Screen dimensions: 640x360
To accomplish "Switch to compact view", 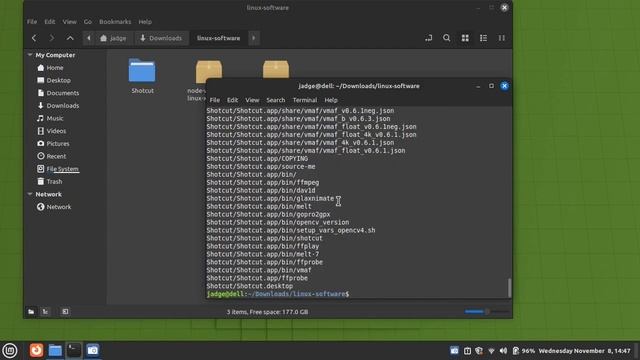I will [502, 38].
